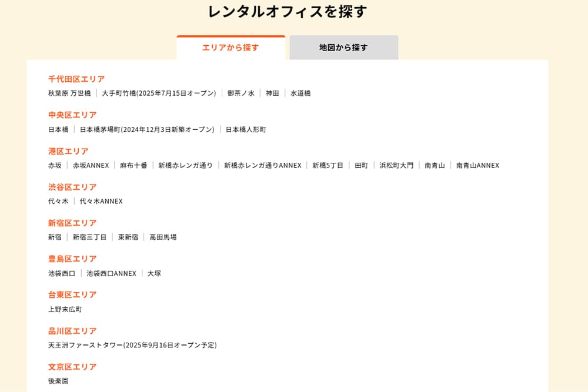Screen dimensions: 588x392
Task: Open the 千代田区エリア heading link
Action: click(76, 79)
